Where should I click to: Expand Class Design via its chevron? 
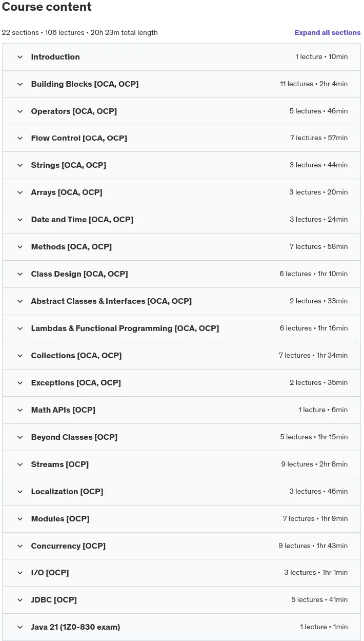point(20,274)
